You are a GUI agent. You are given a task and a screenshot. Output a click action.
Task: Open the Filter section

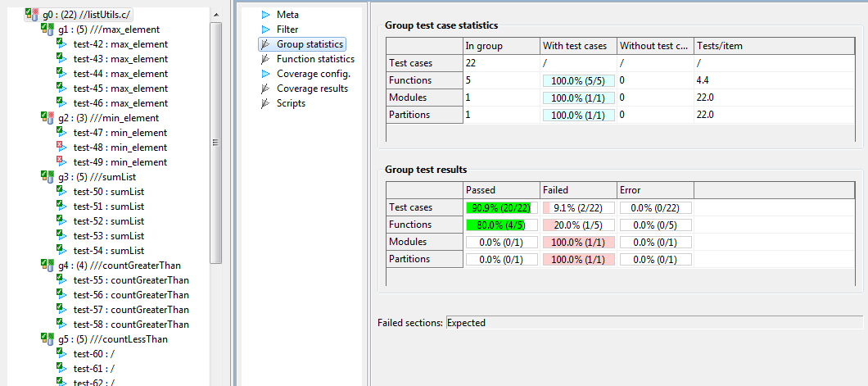pos(287,30)
